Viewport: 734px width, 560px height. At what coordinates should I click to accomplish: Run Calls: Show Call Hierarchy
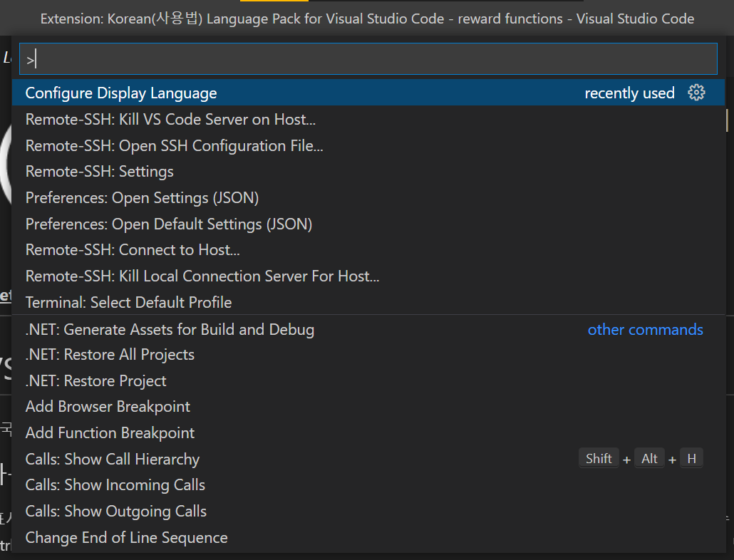[368, 459]
